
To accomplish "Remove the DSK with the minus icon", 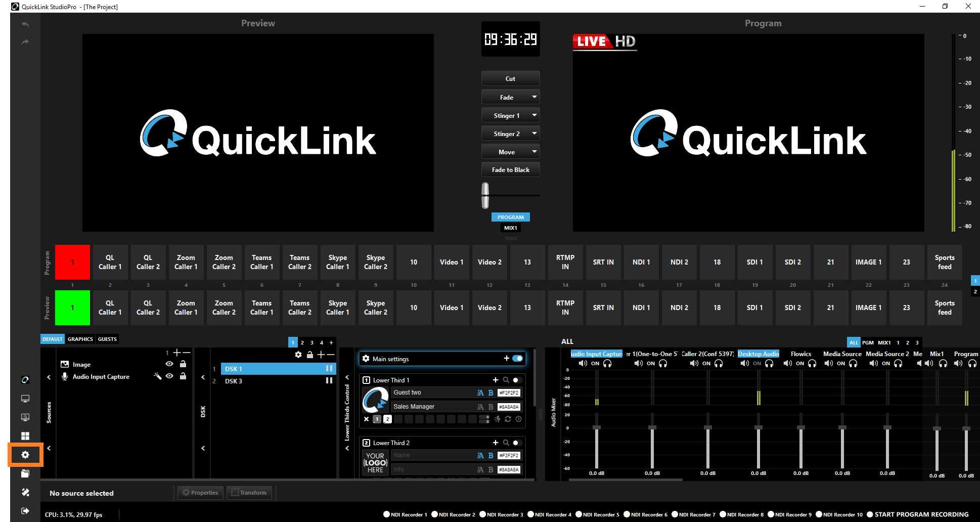I will [331, 355].
